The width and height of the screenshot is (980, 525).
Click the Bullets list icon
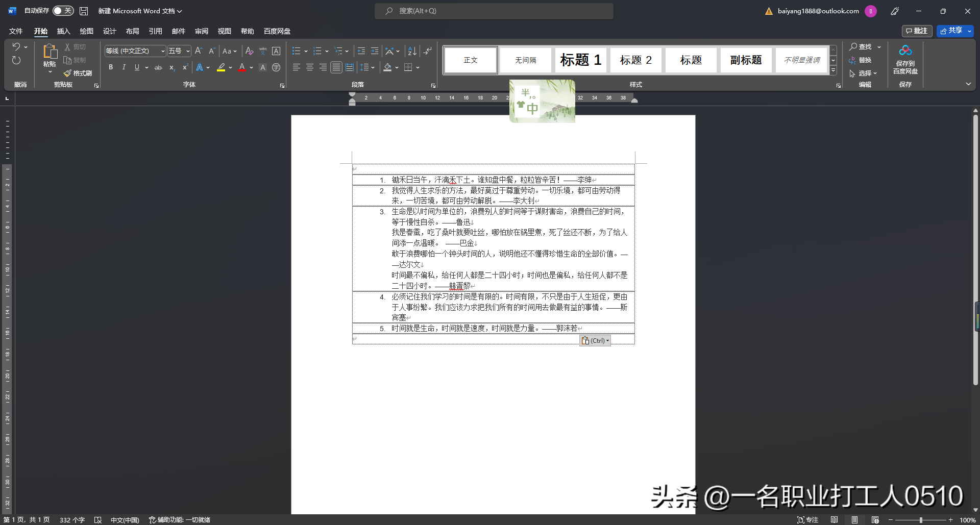coord(296,51)
